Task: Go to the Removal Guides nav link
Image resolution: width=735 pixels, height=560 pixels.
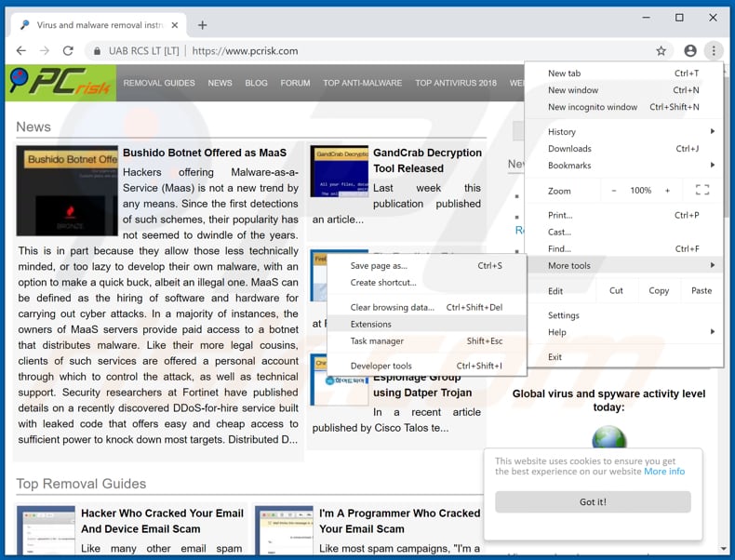Action: click(x=159, y=83)
